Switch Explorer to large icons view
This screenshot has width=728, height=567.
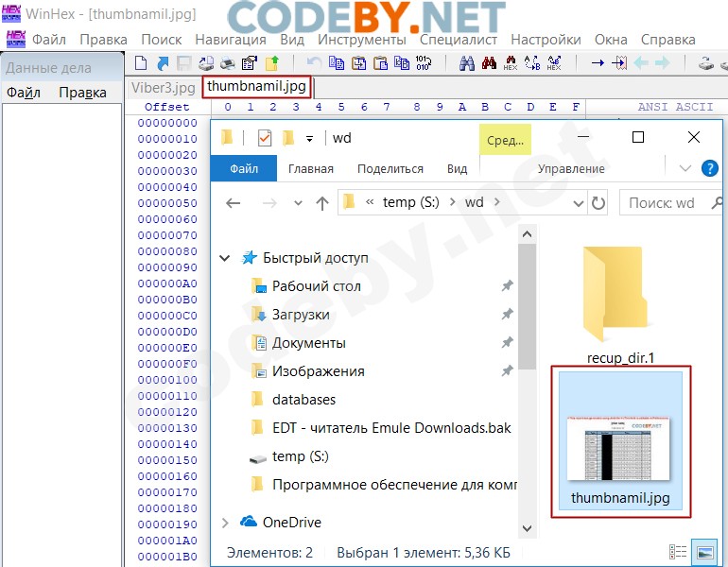704,551
